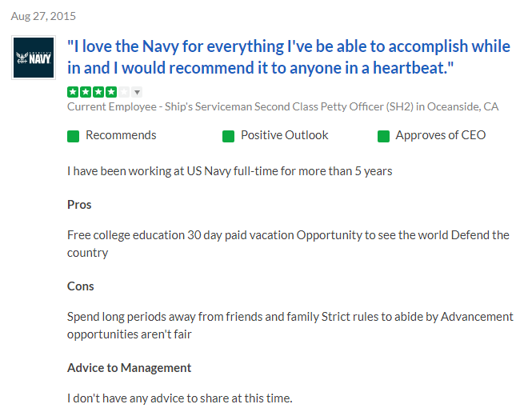Click the green Approves of CEO square
The width and height of the screenshot is (532, 420).
(383, 136)
